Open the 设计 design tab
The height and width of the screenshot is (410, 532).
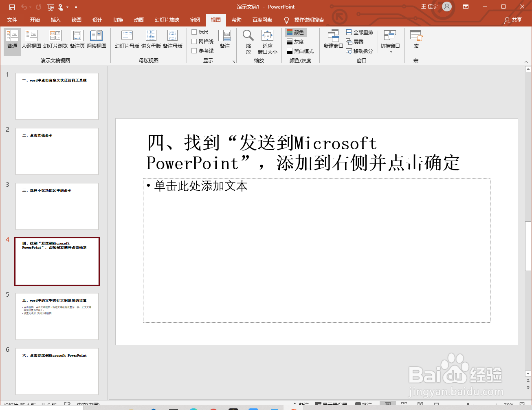[97, 20]
